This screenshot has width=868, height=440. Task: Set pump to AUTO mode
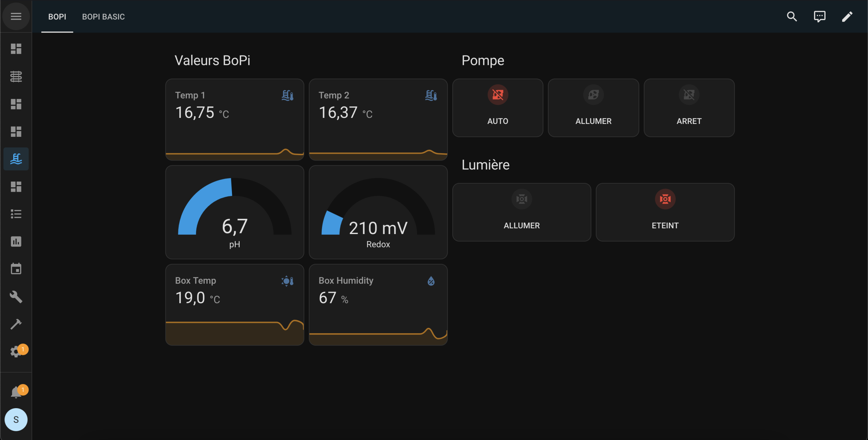tap(497, 108)
